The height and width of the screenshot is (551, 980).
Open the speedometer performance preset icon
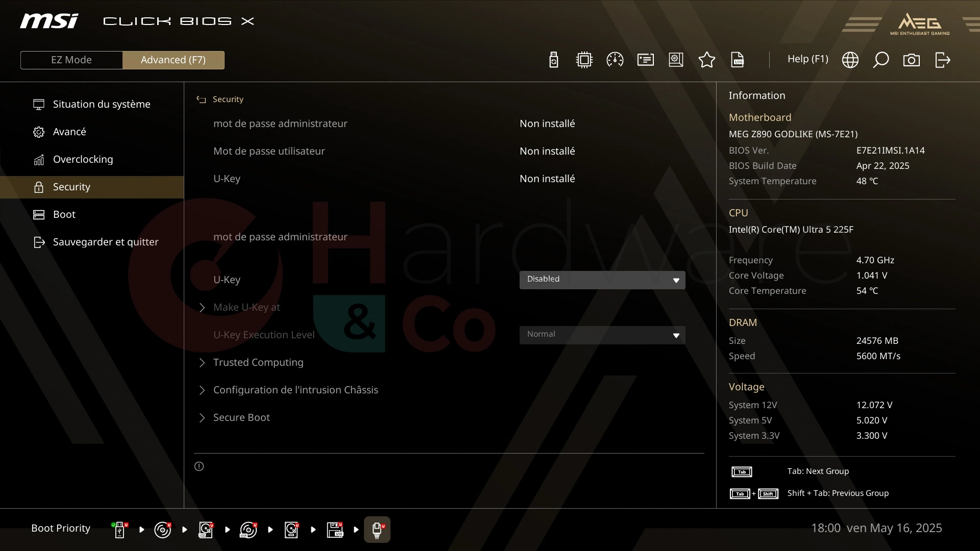(x=615, y=60)
